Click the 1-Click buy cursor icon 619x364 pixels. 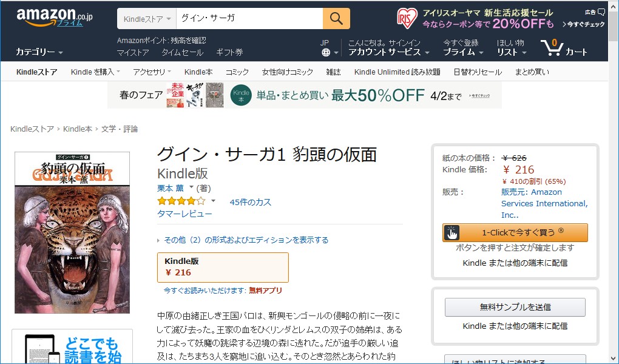[452, 232]
